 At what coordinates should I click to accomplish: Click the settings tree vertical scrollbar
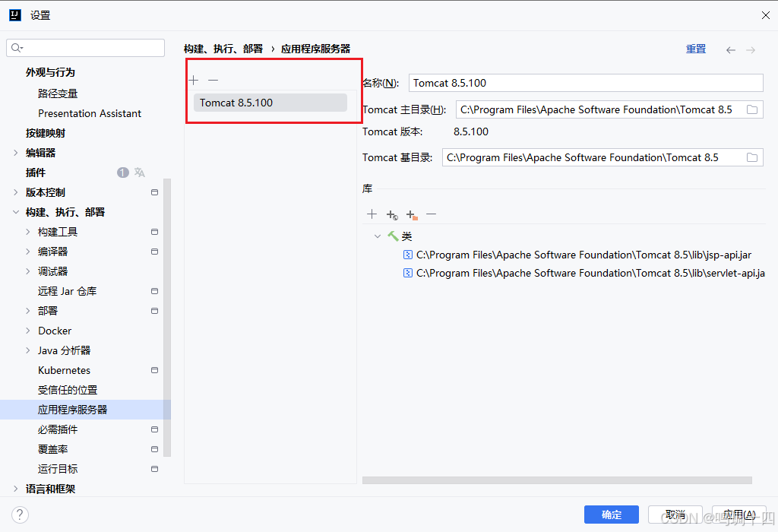click(167, 318)
